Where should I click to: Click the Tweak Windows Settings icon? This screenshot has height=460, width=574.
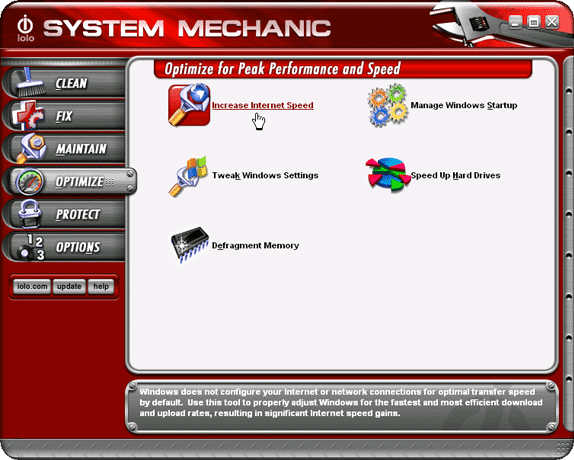pyautogui.click(x=189, y=176)
